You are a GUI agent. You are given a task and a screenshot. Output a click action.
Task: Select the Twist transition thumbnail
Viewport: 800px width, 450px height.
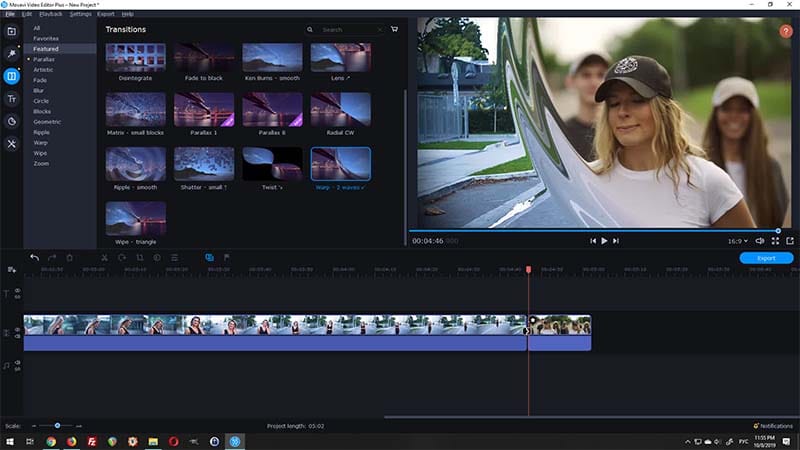click(x=272, y=164)
